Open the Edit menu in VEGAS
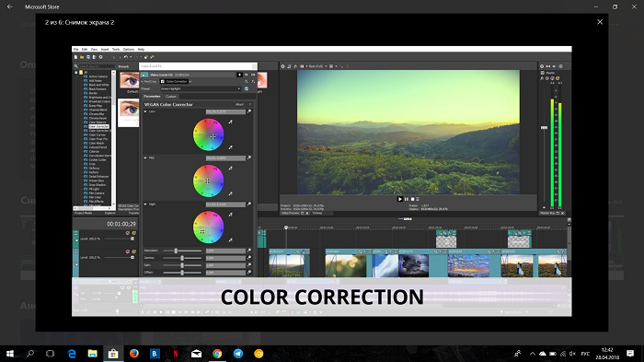The height and width of the screenshot is (362, 644). [x=85, y=50]
